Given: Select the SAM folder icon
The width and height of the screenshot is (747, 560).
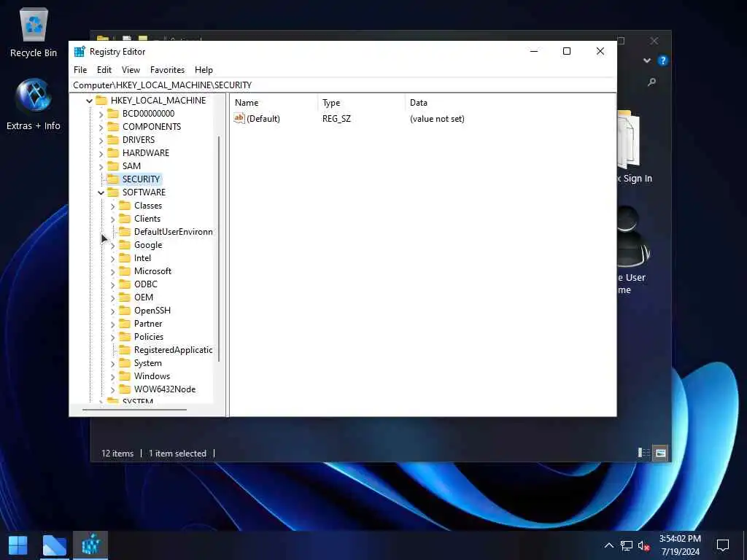Looking at the screenshot, I should click(x=113, y=166).
